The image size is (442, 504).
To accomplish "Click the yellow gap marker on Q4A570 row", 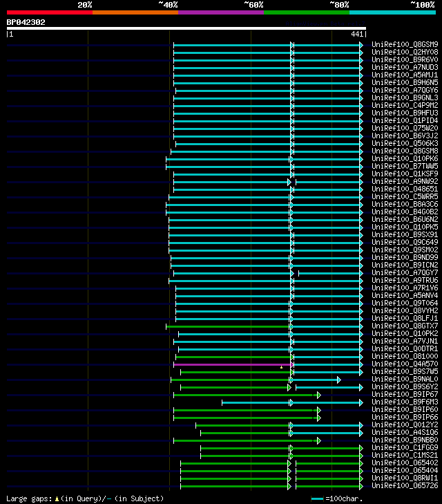I will [x=282, y=366].
